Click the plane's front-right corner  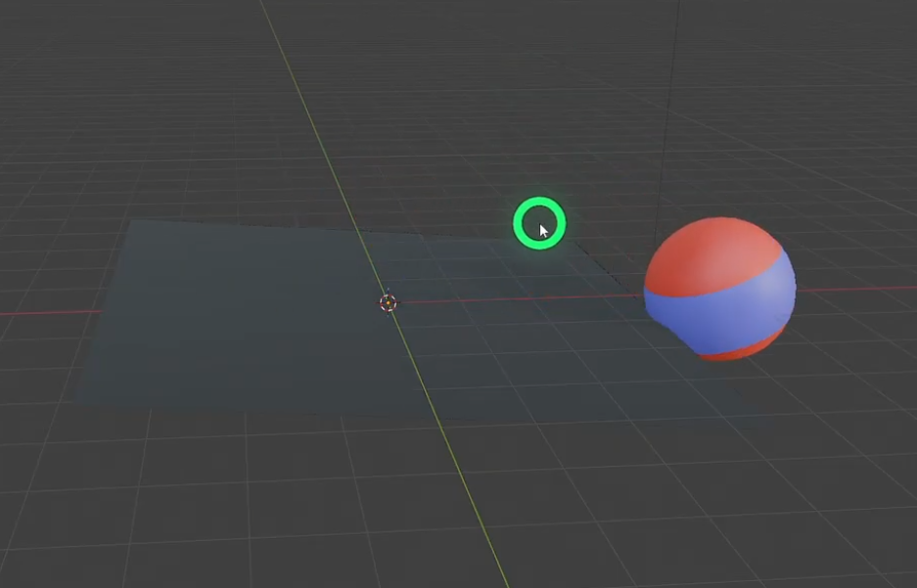pos(752,409)
